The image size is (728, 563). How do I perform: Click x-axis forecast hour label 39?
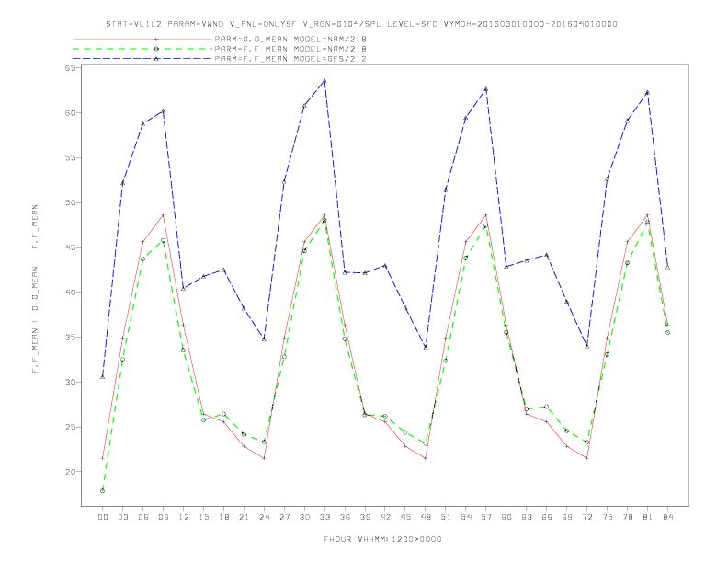point(365,517)
